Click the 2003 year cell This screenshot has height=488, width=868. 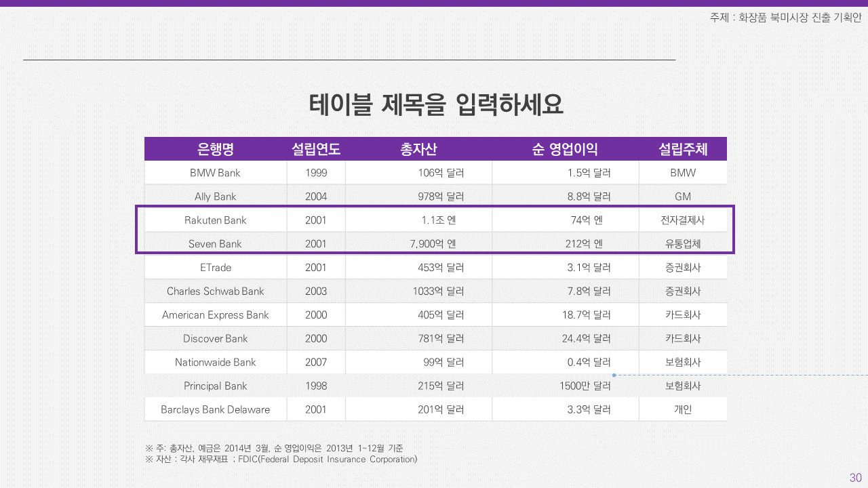(316, 291)
